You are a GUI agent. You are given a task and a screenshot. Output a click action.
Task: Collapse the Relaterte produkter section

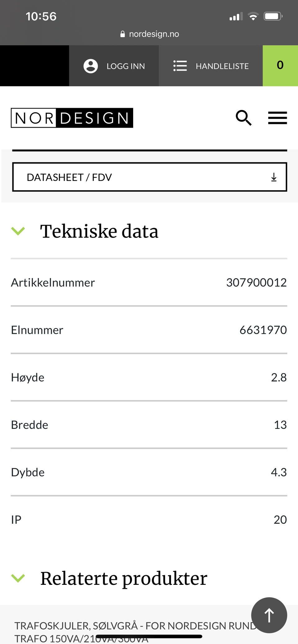click(18, 578)
